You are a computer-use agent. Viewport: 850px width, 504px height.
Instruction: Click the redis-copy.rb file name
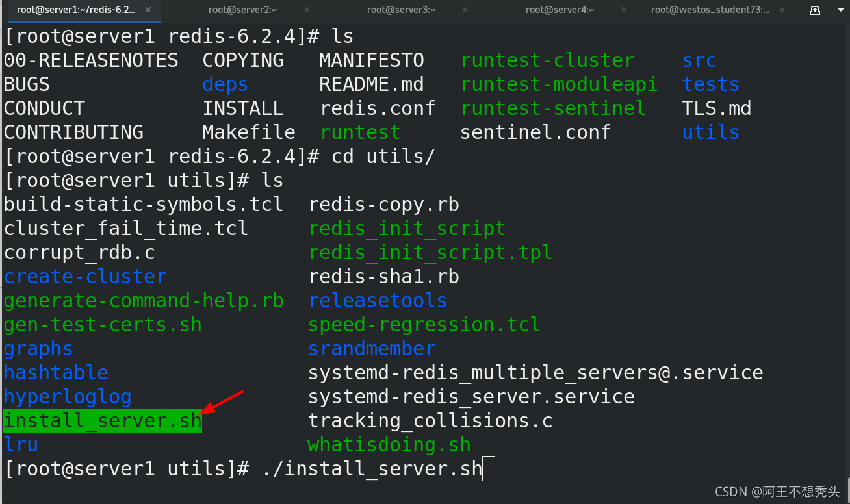[384, 205]
